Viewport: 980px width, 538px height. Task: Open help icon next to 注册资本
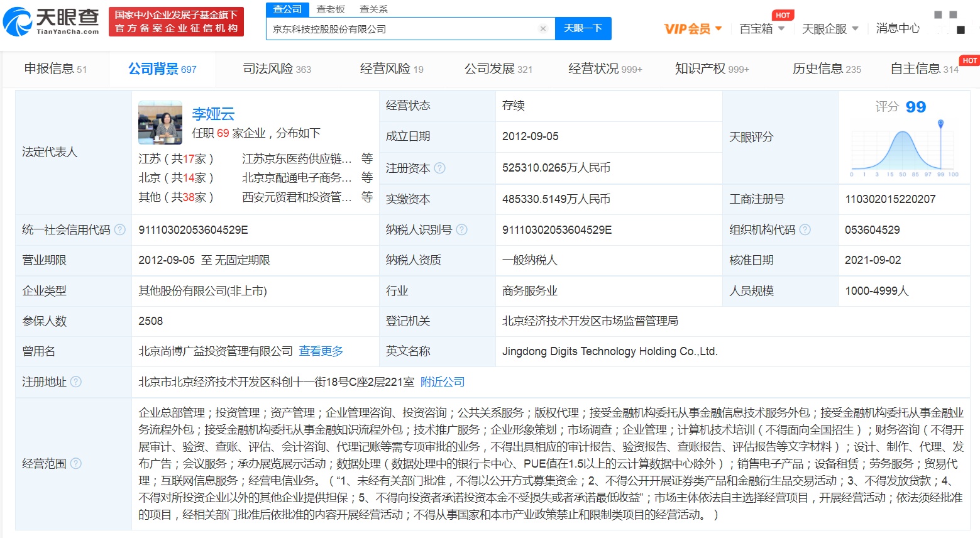point(440,168)
